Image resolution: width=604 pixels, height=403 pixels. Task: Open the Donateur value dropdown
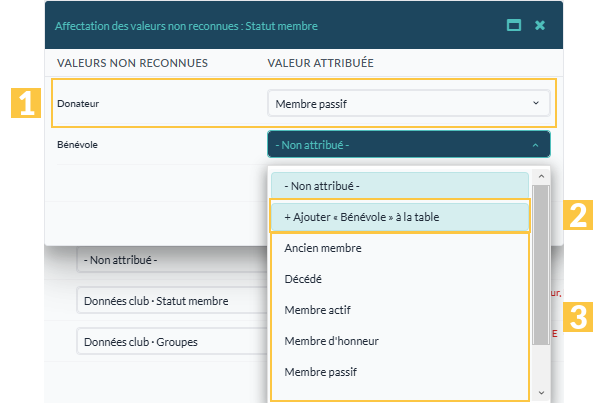pyautogui.click(x=409, y=103)
